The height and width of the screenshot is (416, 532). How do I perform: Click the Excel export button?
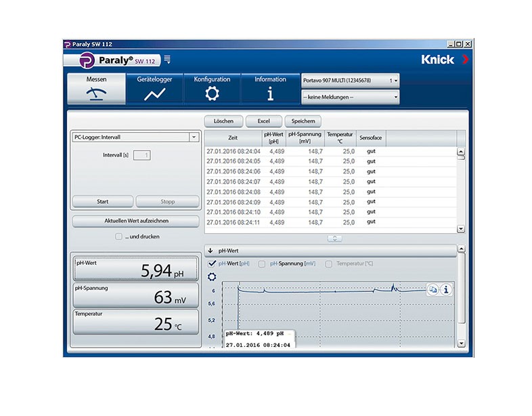[263, 121]
